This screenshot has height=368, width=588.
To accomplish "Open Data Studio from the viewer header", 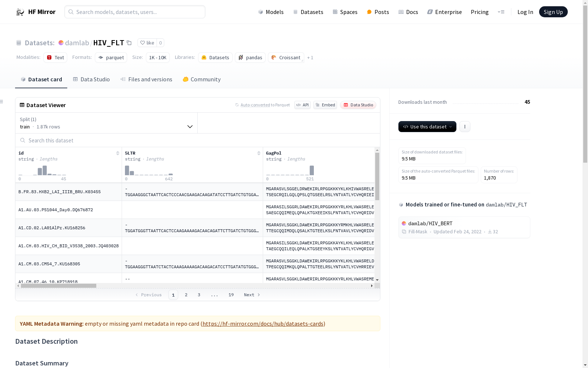I will (x=358, y=105).
